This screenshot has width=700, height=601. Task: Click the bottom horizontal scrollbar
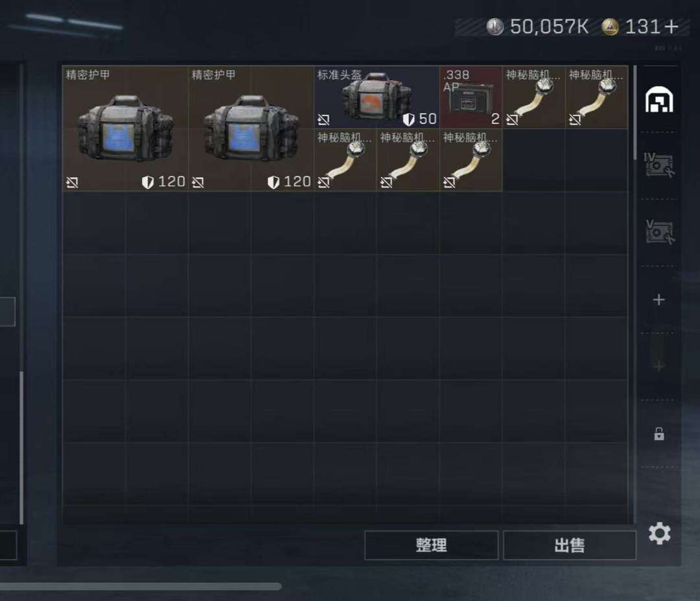141,586
